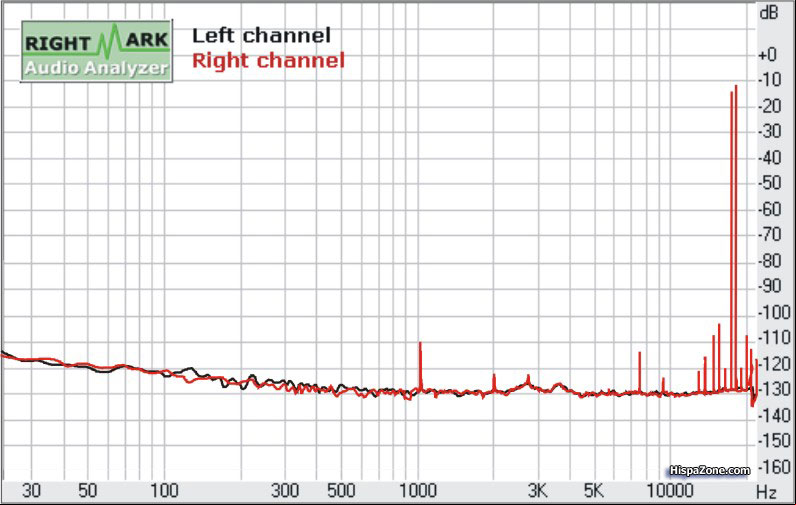Click the "-80" dB axis value

(x=769, y=260)
